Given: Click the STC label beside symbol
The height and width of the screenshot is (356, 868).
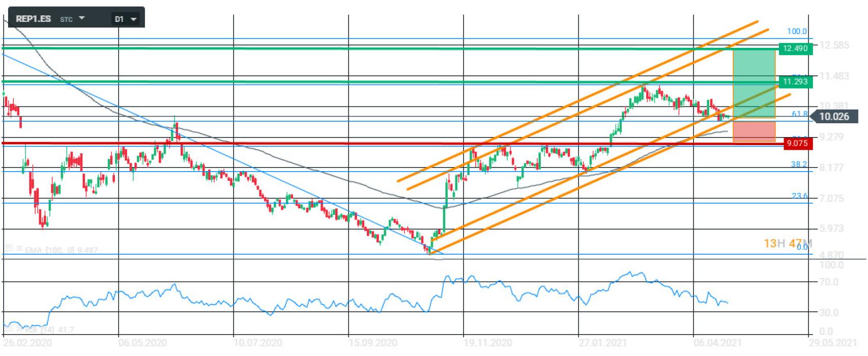Looking at the screenshot, I should point(66,19).
